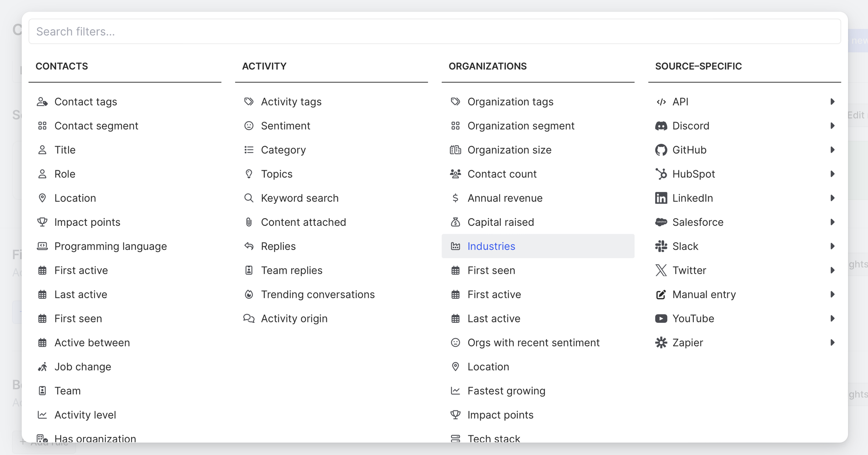
Task: Click the Discord logo icon
Action: [661, 126]
